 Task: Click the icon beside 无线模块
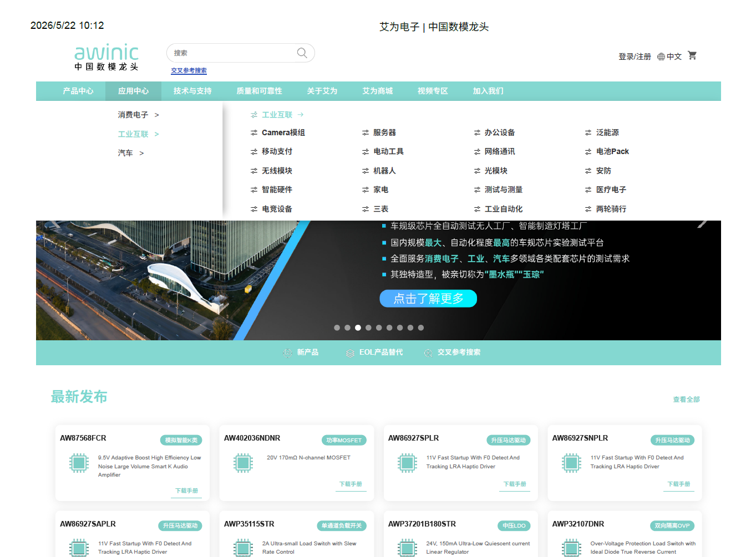coord(254,171)
